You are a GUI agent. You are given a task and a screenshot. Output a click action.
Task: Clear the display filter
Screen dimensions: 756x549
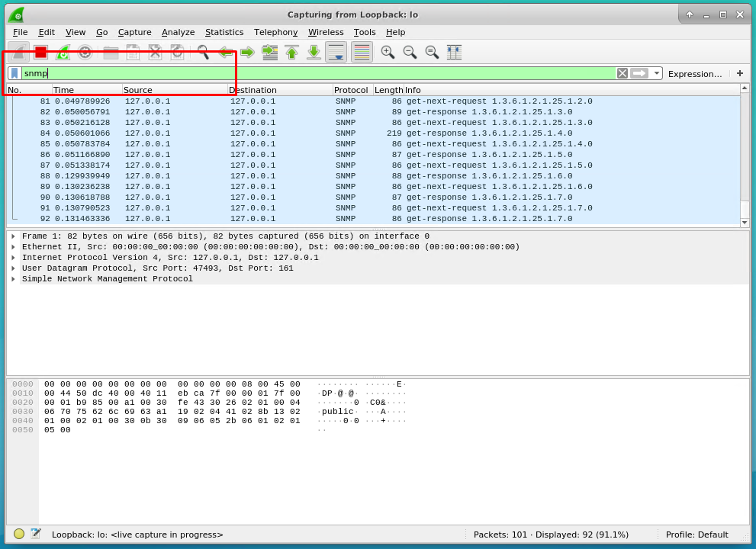pyautogui.click(x=622, y=73)
